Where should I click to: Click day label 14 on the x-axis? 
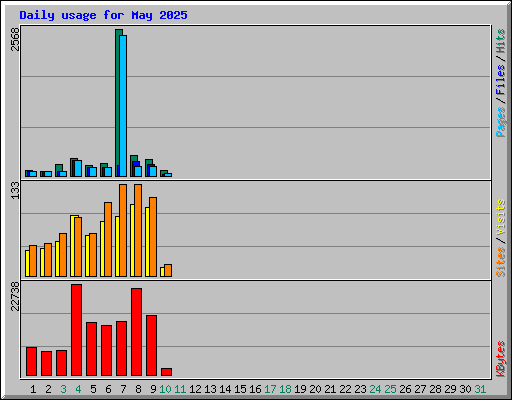point(225,389)
